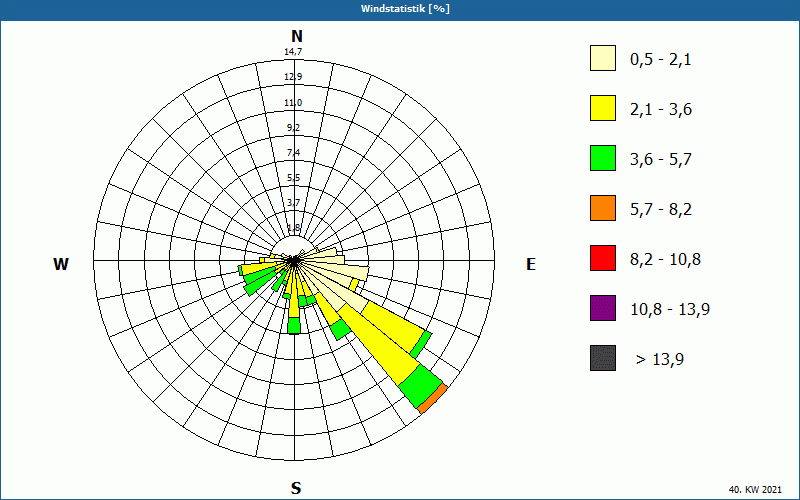Click the large green segment of the longest southeast bar
Screen dimensions: 800x500
click(x=421, y=385)
